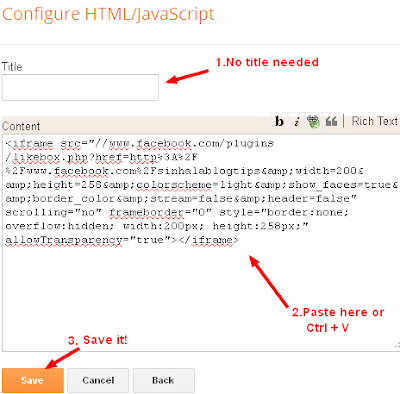
Task: Click the 'Configure HTML/JavaScript' heading text
Action: coord(108,15)
